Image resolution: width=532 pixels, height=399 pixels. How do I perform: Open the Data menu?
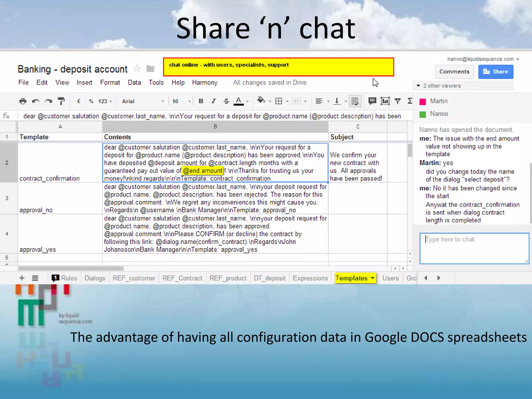134,83
